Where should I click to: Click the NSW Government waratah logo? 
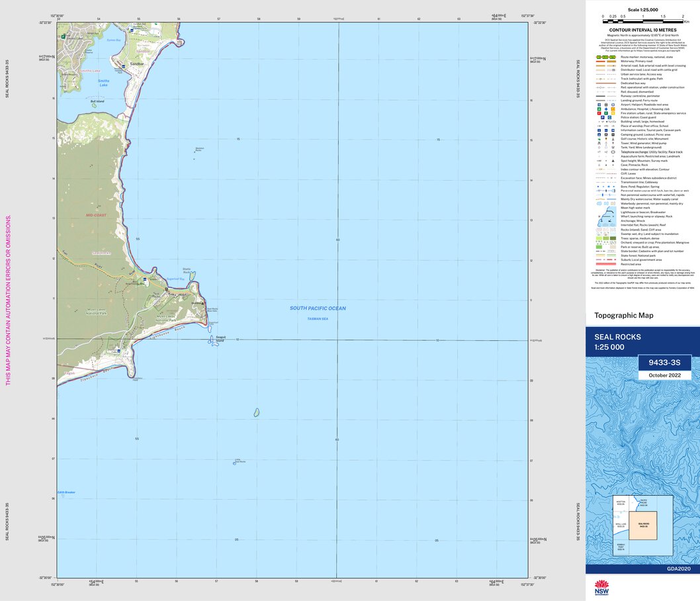(602, 588)
